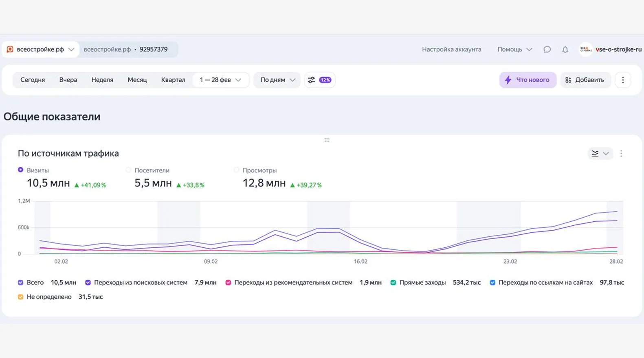This screenshot has height=358, width=644.
Task: Open the chat messages icon
Action: pos(547,49)
